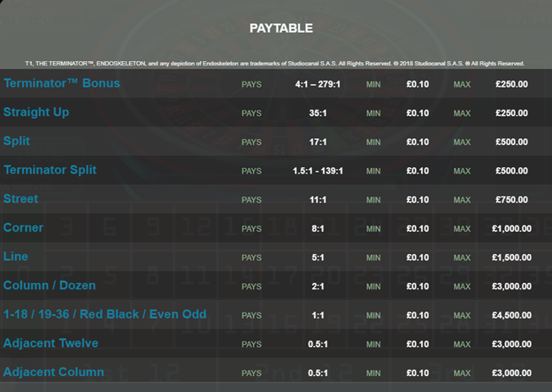Viewport: 552px width, 392px height.
Task: Click the 8:1 payout value
Action: pyautogui.click(x=318, y=228)
